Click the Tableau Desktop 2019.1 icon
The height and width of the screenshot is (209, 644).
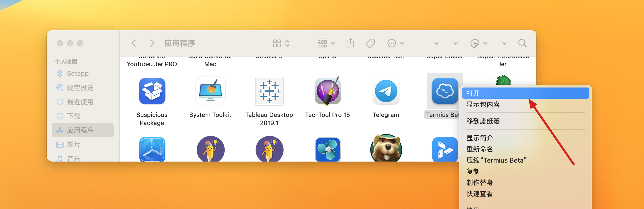click(x=269, y=91)
